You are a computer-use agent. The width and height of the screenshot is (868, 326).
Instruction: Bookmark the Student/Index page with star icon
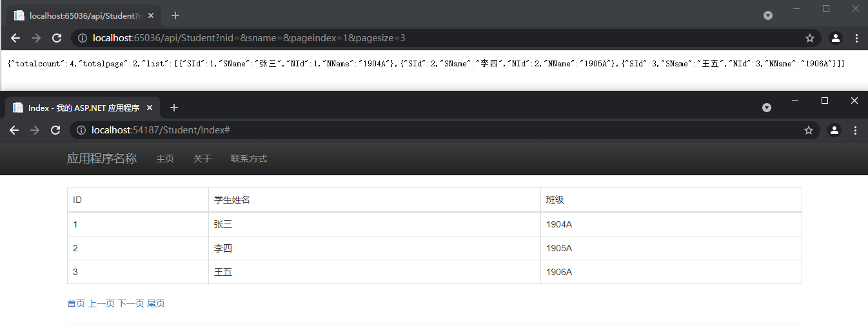[809, 130]
